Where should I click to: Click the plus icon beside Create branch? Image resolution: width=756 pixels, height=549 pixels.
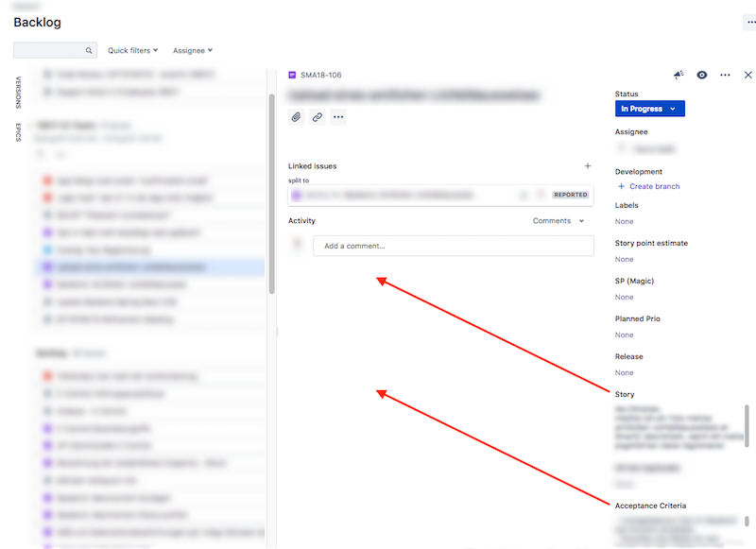(621, 186)
